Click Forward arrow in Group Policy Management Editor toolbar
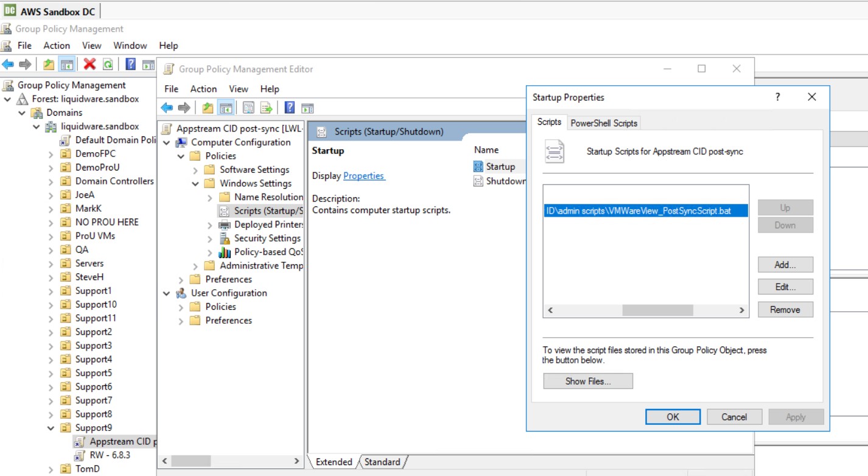868x476 pixels. 184,108
